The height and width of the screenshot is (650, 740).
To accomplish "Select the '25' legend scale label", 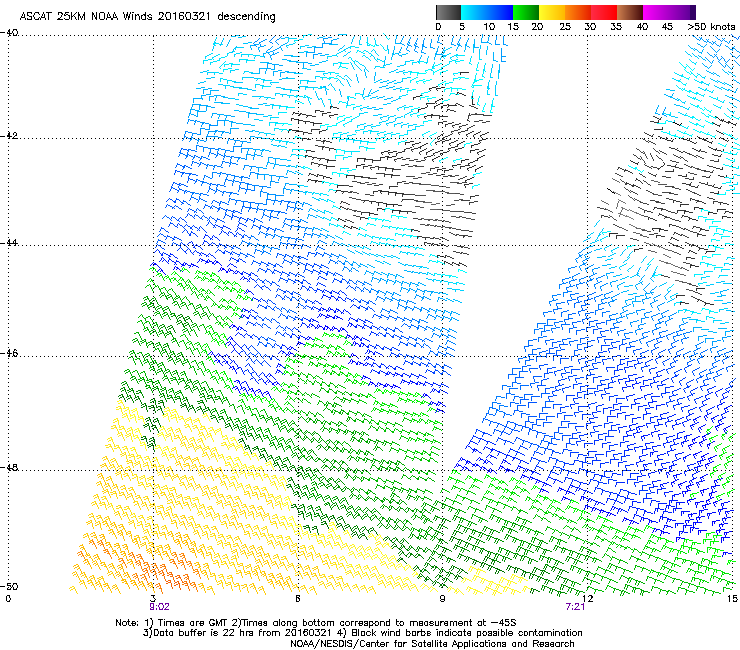I will pyautogui.click(x=564, y=27).
